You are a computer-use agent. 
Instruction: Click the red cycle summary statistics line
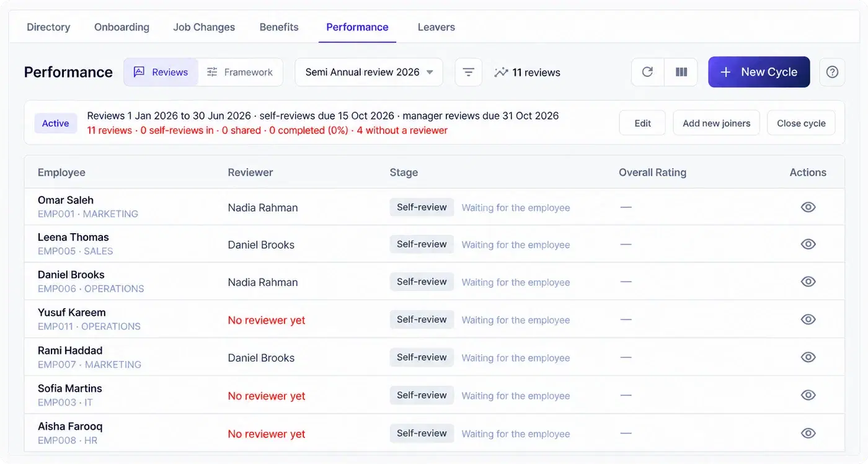pos(267,130)
